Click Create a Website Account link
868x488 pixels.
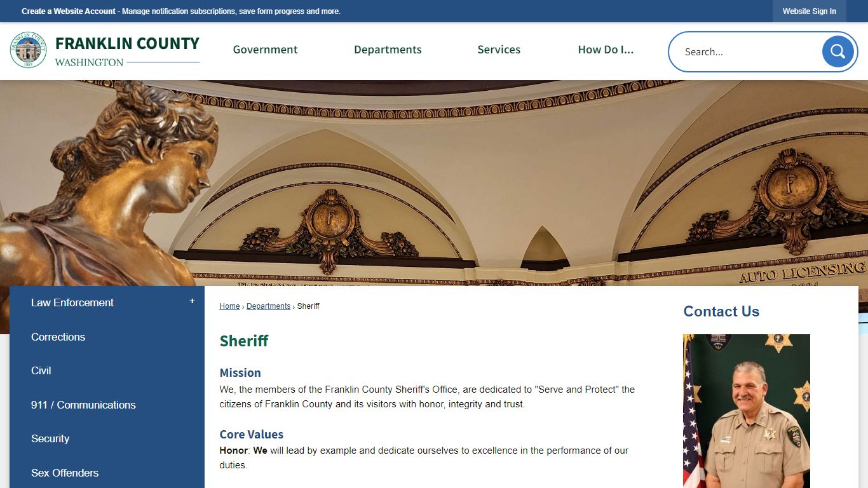pos(69,11)
